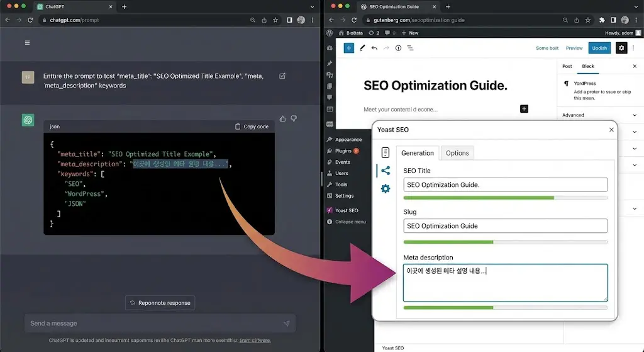Expand the Advanced panel chevron
Viewport: 644px width, 352px height.
635,115
